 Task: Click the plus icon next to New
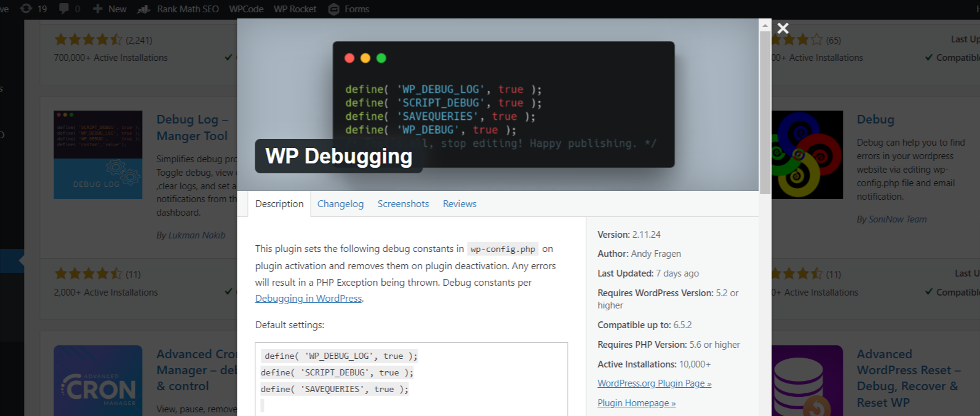click(x=98, y=9)
